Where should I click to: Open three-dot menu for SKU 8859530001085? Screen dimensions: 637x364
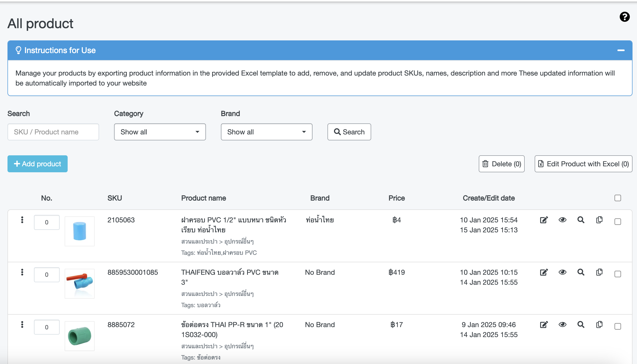pyautogui.click(x=22, y=272)
